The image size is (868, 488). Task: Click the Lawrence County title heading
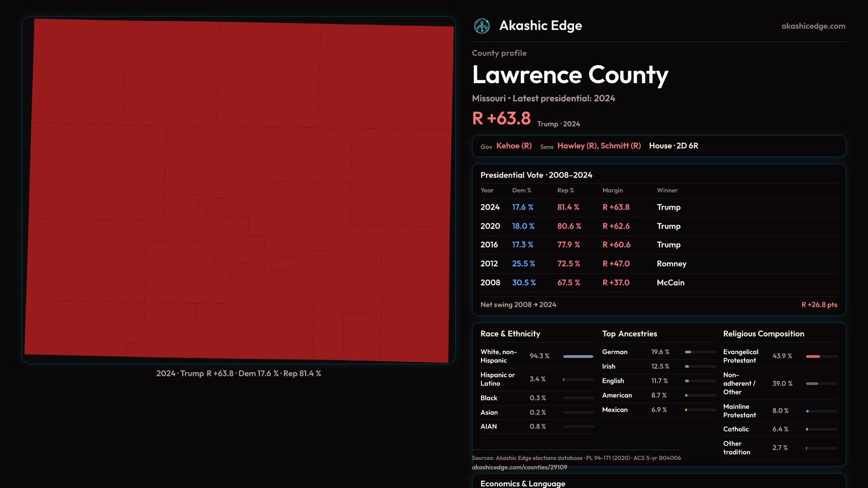coord(570,75)
